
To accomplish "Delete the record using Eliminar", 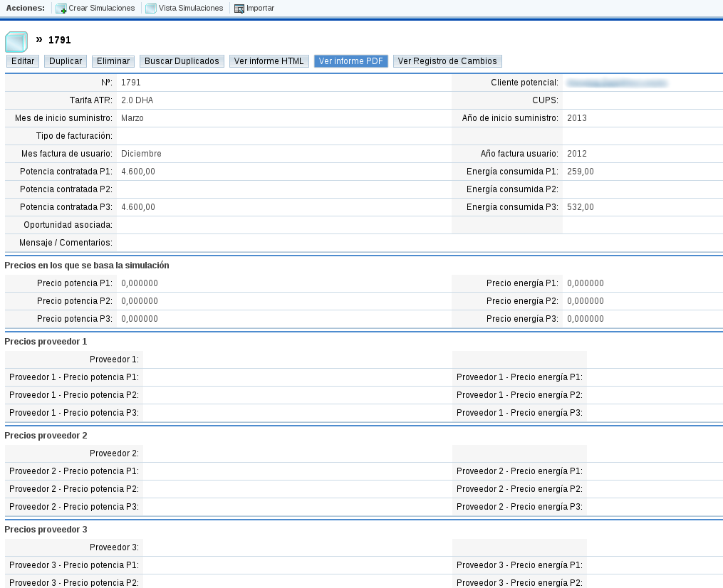I will (113, 61).
